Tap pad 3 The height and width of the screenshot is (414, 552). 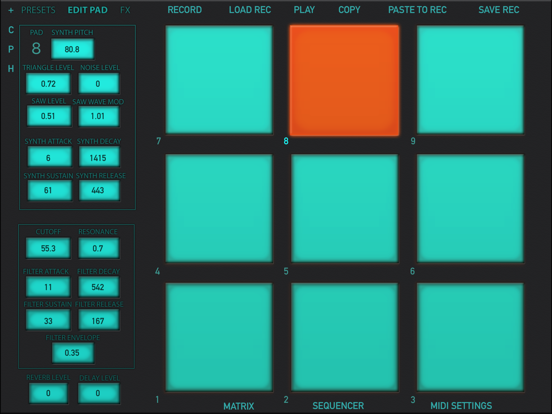470,337
